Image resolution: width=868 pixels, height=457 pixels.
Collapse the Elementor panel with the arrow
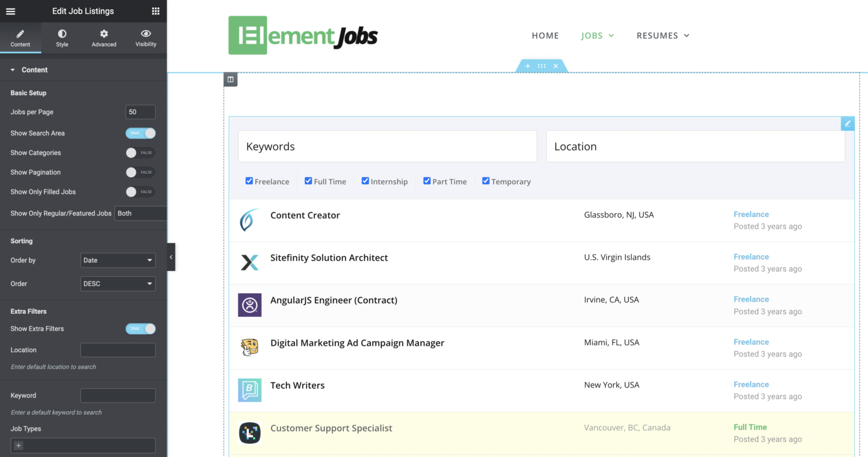click(x=171, y=257)
